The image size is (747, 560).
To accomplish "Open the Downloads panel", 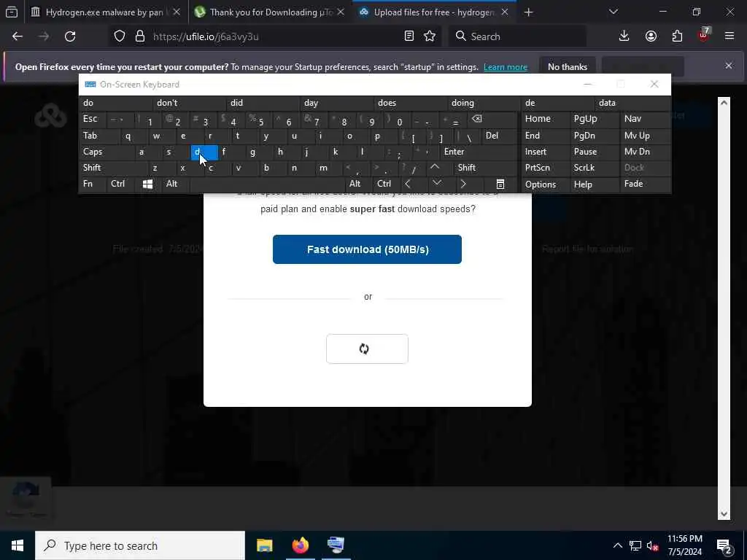I will [624, 36].
